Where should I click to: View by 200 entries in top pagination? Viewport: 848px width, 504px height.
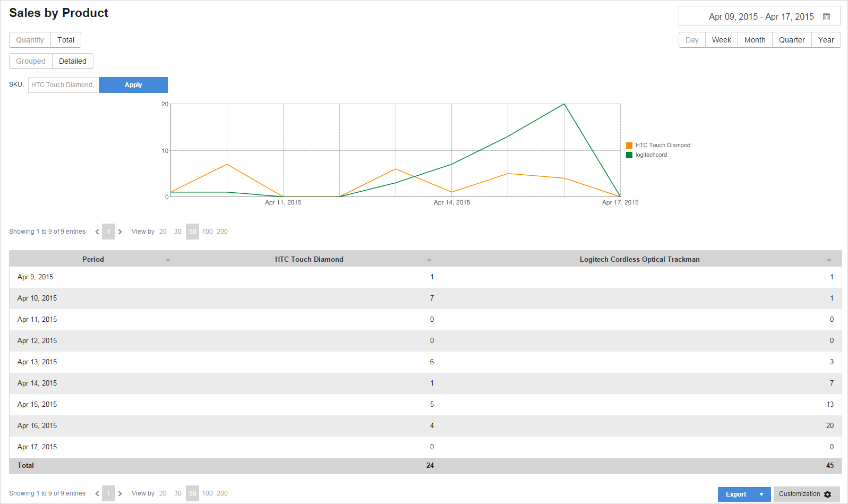[222, 232]
